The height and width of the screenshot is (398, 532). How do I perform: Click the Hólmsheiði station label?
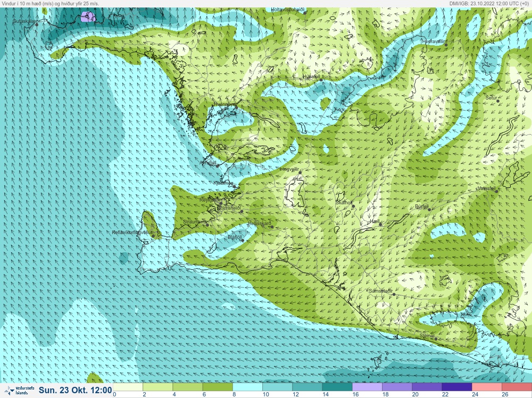(229, 208)
